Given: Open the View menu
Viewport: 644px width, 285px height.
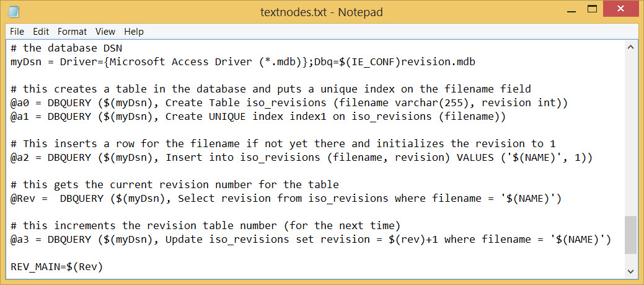Looking at the screenshot, I should [105, 32].
